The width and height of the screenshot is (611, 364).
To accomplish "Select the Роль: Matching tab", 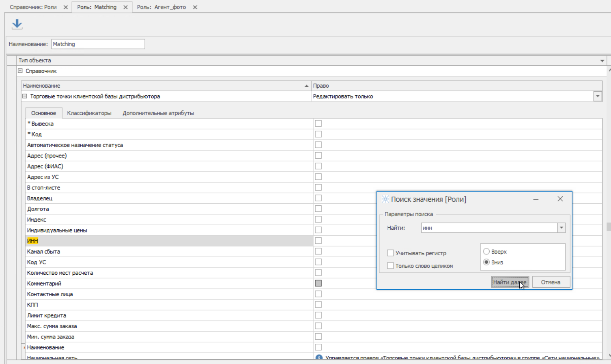I will point(97,7).
